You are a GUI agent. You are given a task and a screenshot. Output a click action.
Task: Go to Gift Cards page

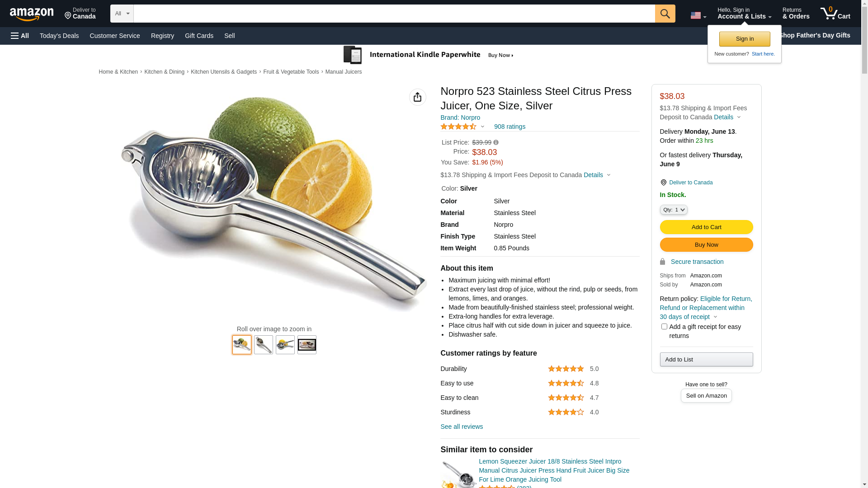[x=199, y=36]
